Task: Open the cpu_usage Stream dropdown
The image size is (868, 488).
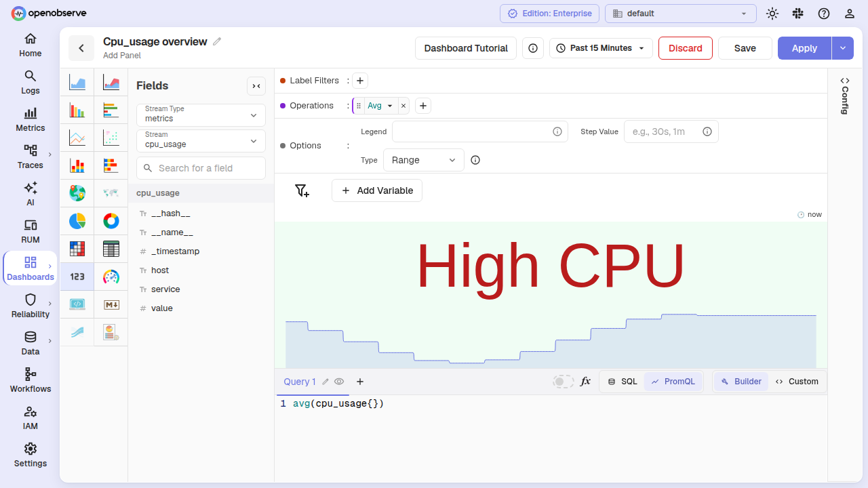Action: click(201, 140)
